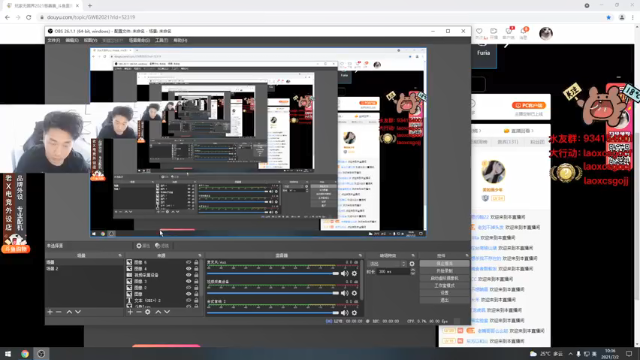Lock the 图像 4 source
640x360 pixels.
[x=196, y=269]
